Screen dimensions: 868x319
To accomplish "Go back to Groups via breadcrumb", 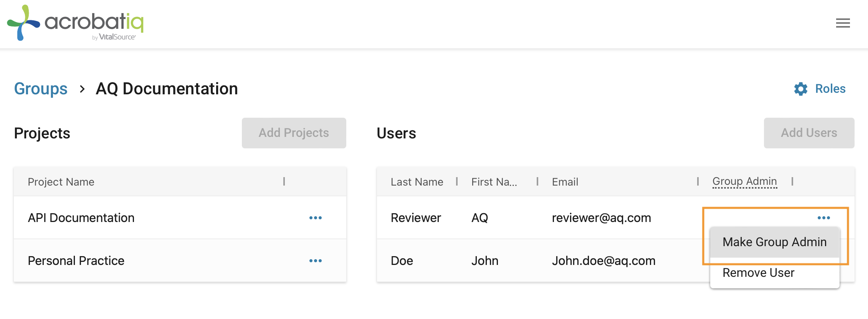I will tap(41, 89).
